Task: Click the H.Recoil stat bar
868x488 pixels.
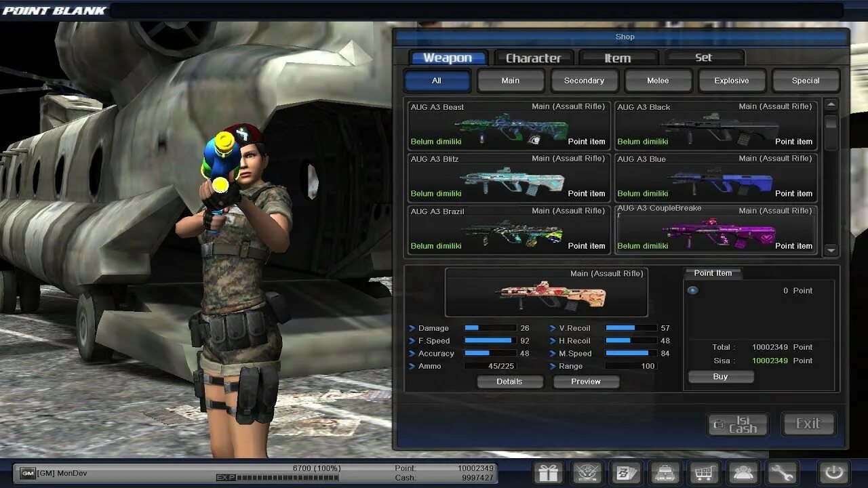Action: [x=631, y=341]
